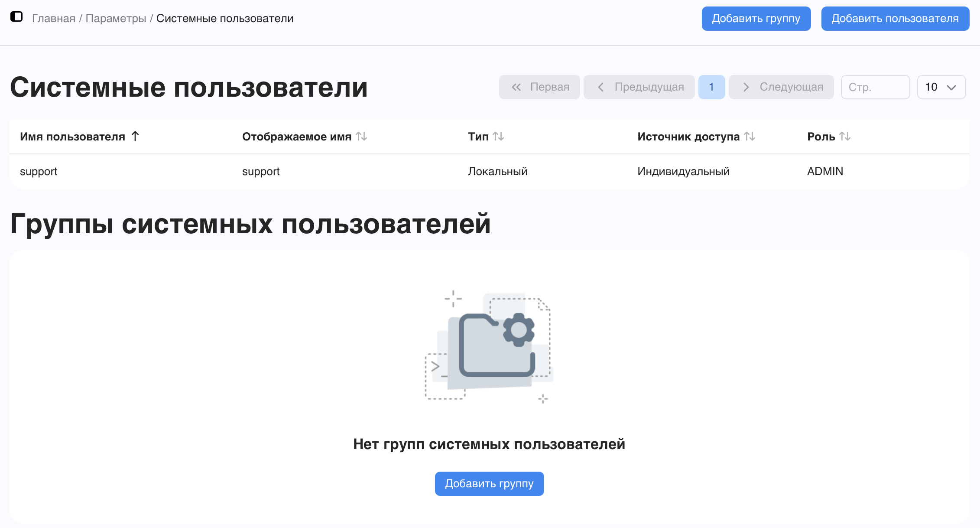Screen dimensions: 980x528
Task: Go to Следующая page
Action: coord(781,87)
